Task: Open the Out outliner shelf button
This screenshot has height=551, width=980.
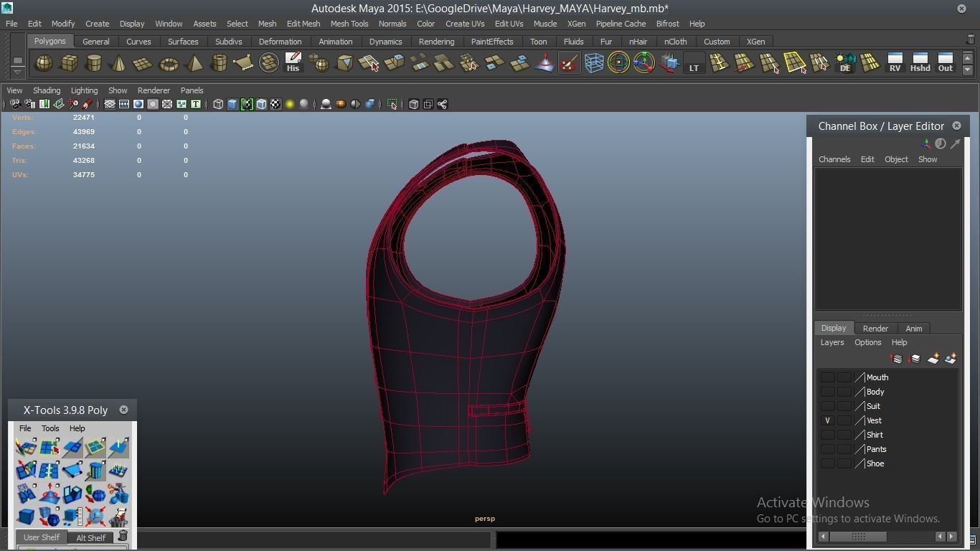Action: pyautogui.click(x=946, y=63)
